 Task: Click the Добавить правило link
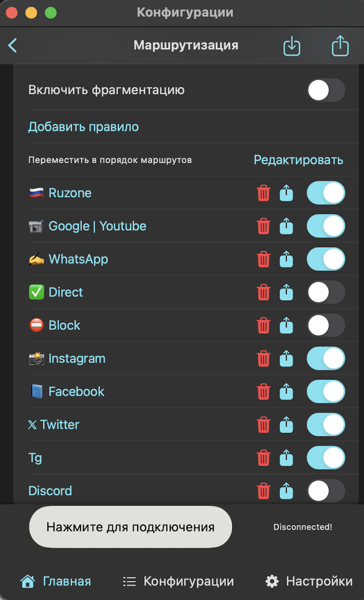click(83, 127)
